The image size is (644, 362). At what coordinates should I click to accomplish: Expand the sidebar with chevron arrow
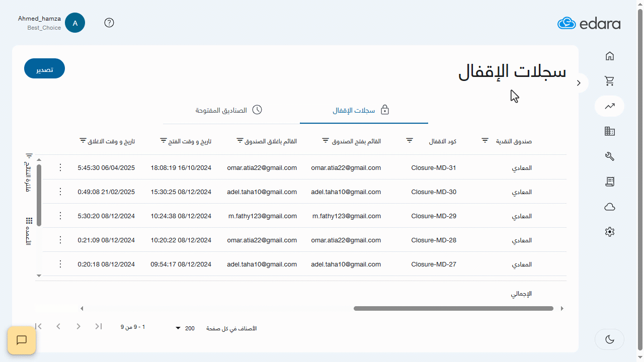pyautogui.click(x=579, y=83)
